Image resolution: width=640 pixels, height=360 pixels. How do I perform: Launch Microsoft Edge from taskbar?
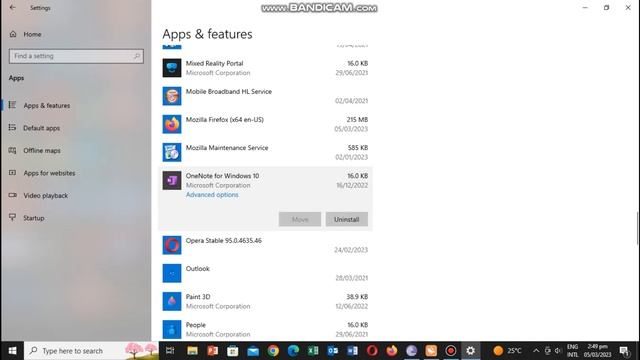pos(293,351)
